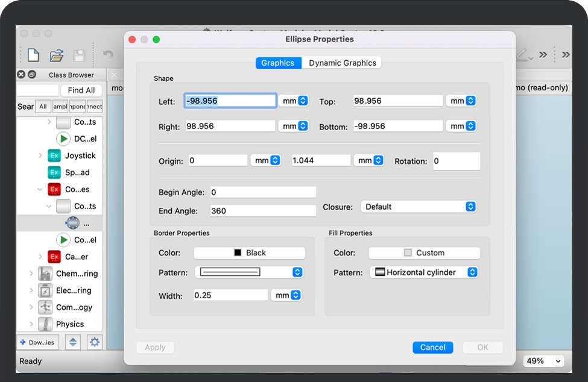Click the Class Browser settings gear icon
Screen dimensions: 588x382
point(94,342)
